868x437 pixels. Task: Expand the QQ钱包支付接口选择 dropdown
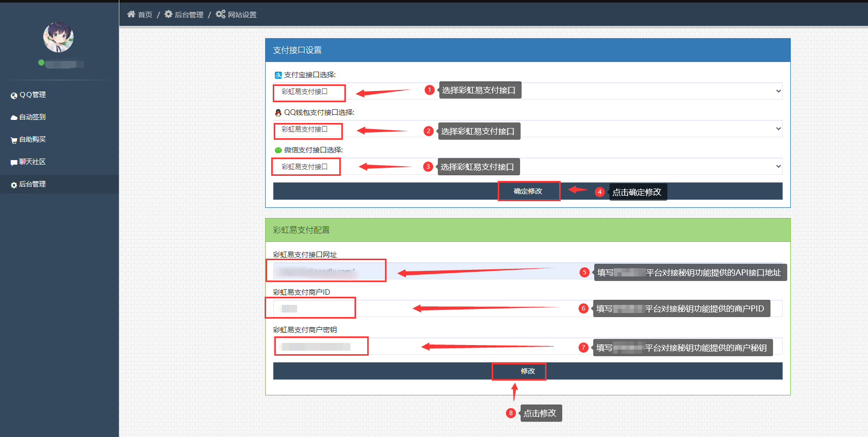click(x=527, y=129)
